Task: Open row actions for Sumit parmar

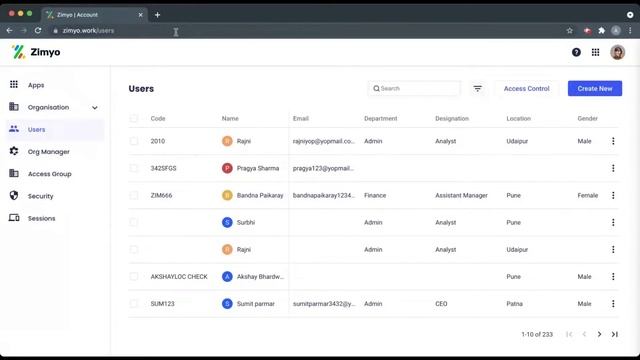Action: pos(613,304)
